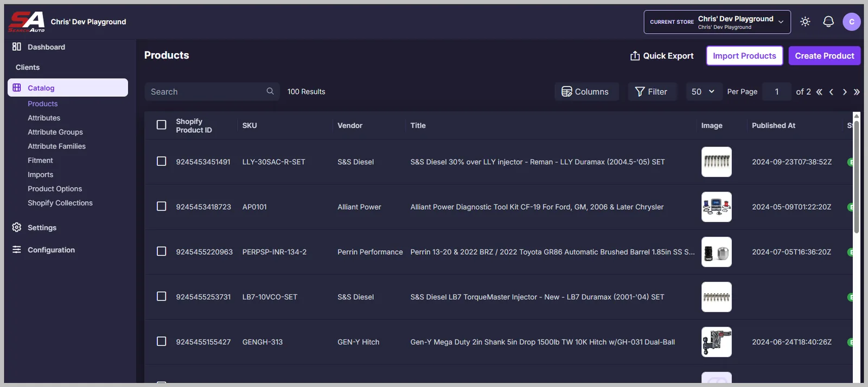Sort by the Title column header
868x387 pixels.
pos(418,125)
